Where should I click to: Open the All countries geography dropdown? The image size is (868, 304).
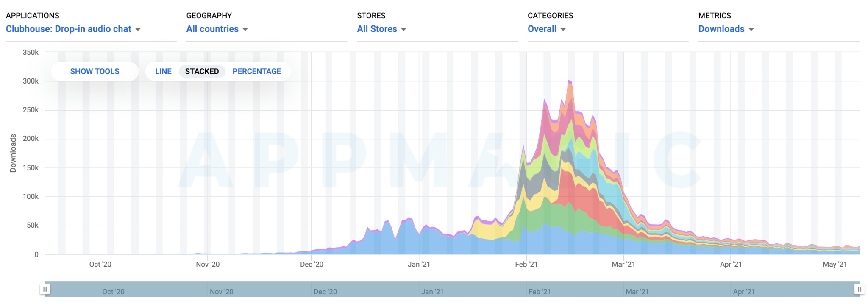coord(212,29)
